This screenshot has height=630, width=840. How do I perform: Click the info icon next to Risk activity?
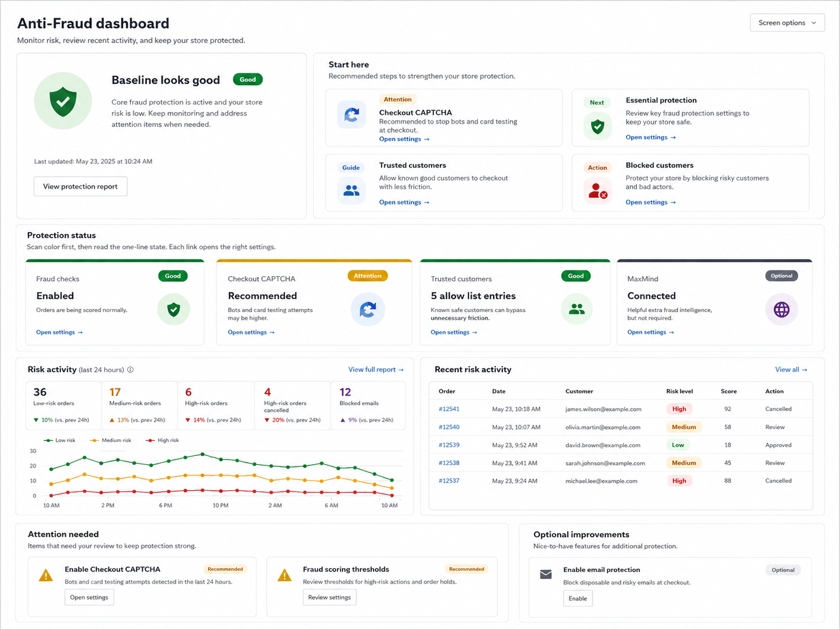tap(131, 370)
